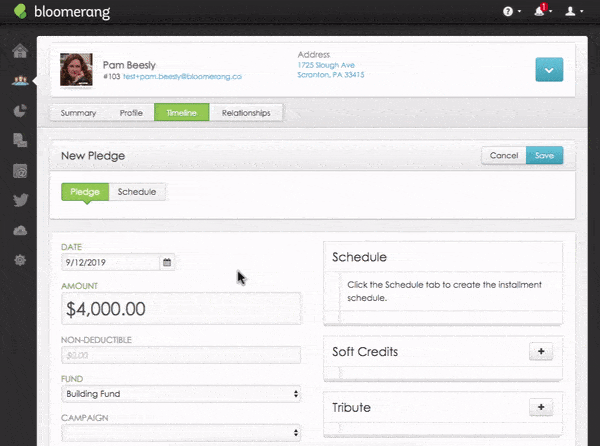
Task: Open the cloud Data sidebar icon
Action: pyautogui.click(x=20, y=230)
